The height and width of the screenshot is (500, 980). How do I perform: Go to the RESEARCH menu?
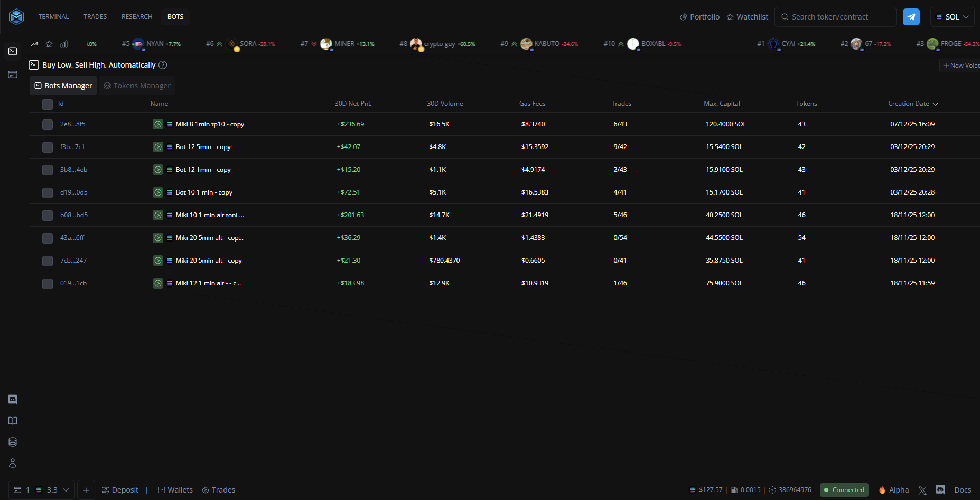point(137,17)
